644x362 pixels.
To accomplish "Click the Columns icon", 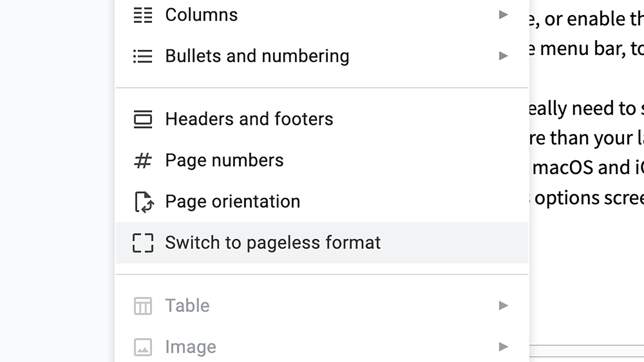I will point(143,15).
